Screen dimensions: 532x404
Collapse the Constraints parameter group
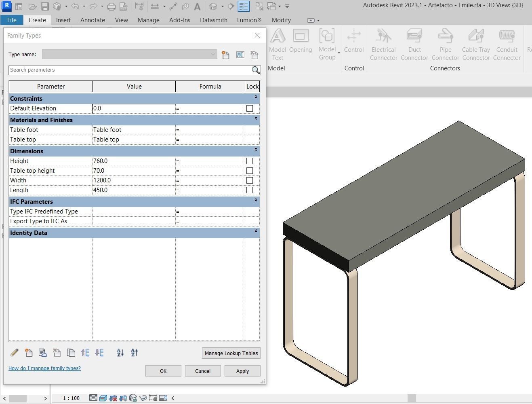click(256, 97)
